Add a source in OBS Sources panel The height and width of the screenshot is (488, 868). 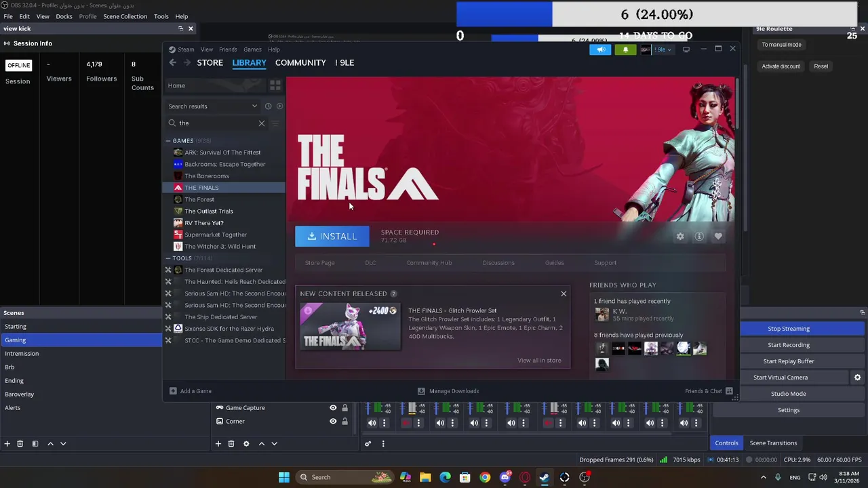218,444
